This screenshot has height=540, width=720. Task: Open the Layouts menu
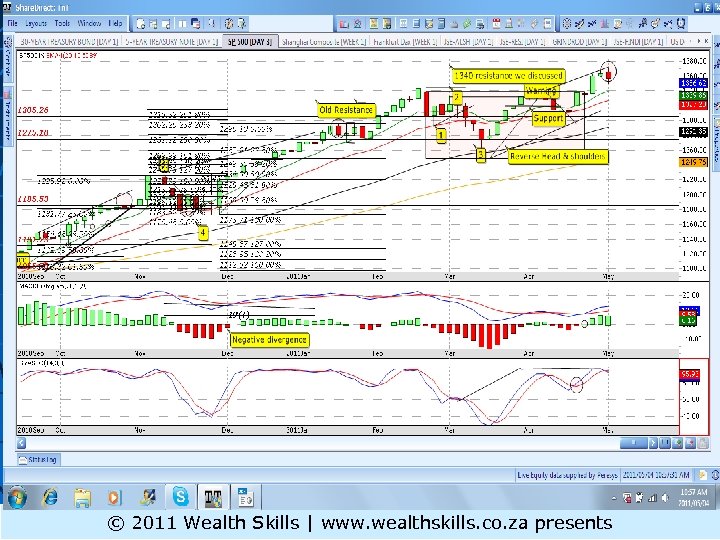click(36, 23)
